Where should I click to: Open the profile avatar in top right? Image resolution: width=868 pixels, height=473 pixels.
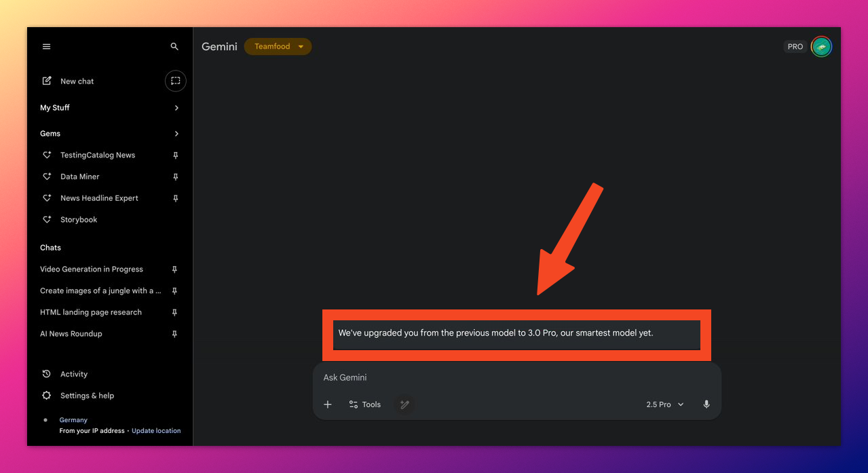[821, 47]
